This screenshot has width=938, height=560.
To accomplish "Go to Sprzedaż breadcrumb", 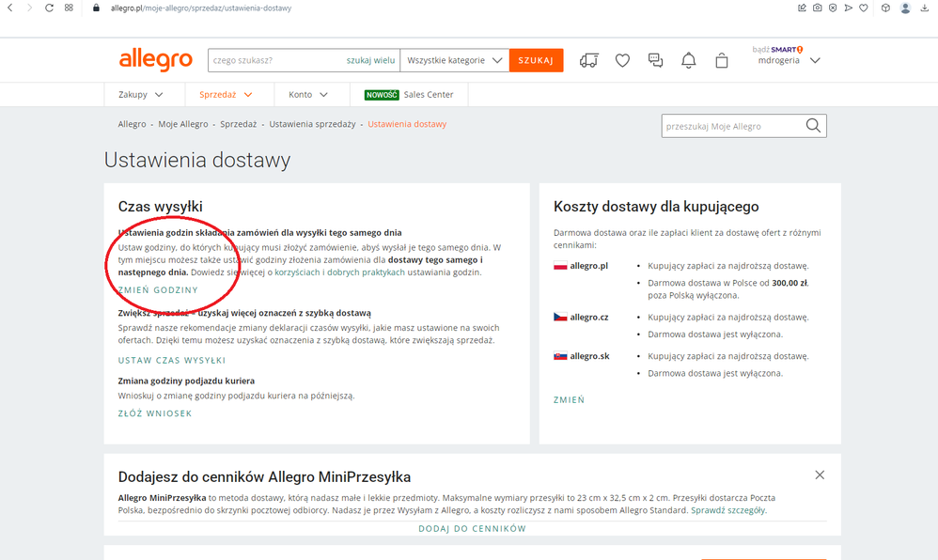I will 238,124.
